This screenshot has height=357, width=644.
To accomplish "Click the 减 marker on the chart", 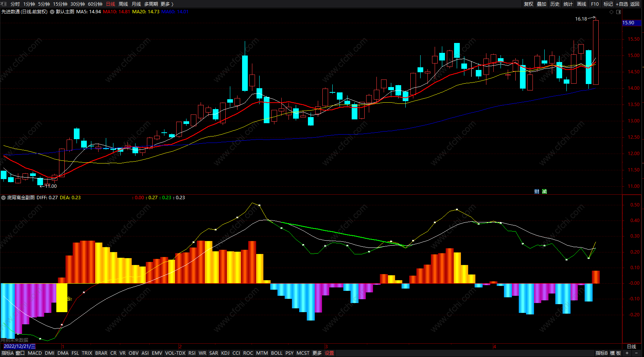I will click(x=544, y=192).
